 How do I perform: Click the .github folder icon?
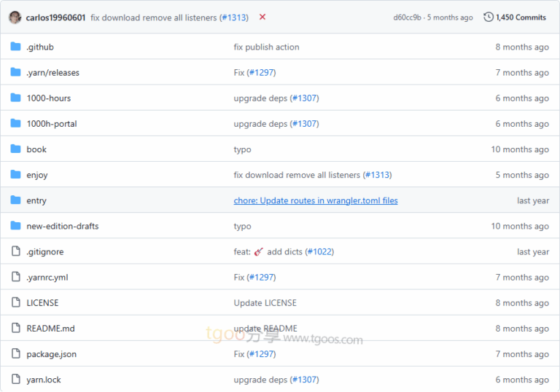click(x=16, y=47)
